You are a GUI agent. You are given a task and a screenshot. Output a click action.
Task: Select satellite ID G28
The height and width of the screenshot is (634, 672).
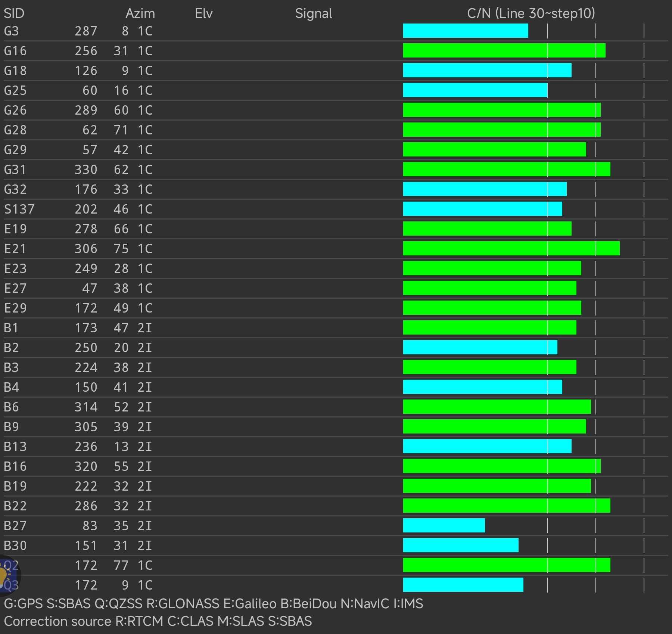pyautogui.click(x=15, y=130)
